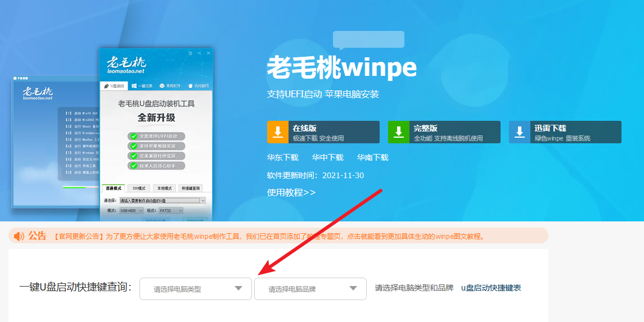
Task: Download the 在线版 极速下载 version
Action: [x=323, y=132]
